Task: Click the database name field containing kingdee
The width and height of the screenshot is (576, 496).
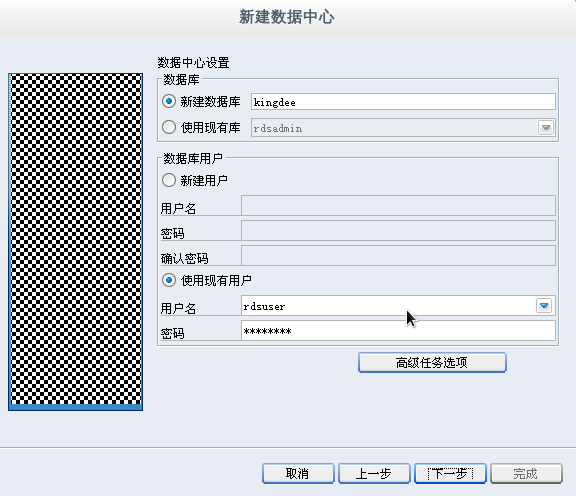Action: tap(403, 102)
